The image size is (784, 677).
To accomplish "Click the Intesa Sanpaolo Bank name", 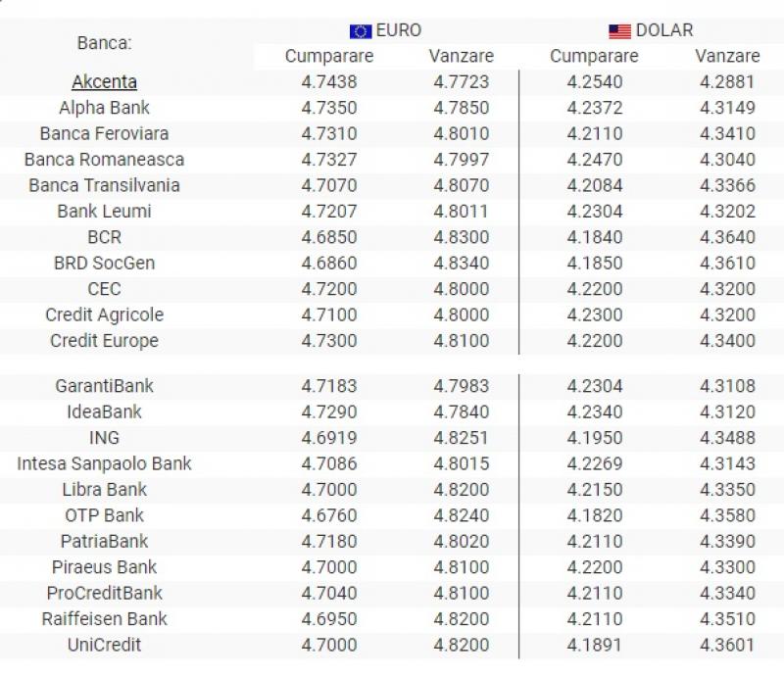I will click(104, 463).
